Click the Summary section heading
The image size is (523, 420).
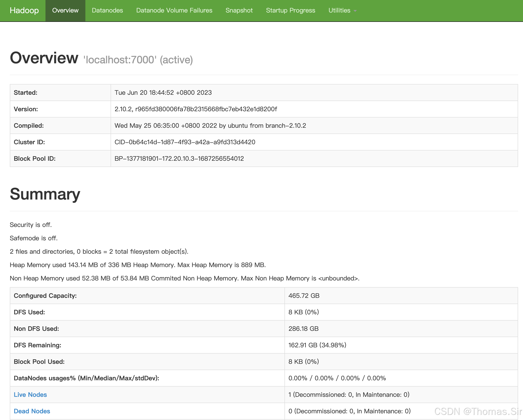point(45,194)
